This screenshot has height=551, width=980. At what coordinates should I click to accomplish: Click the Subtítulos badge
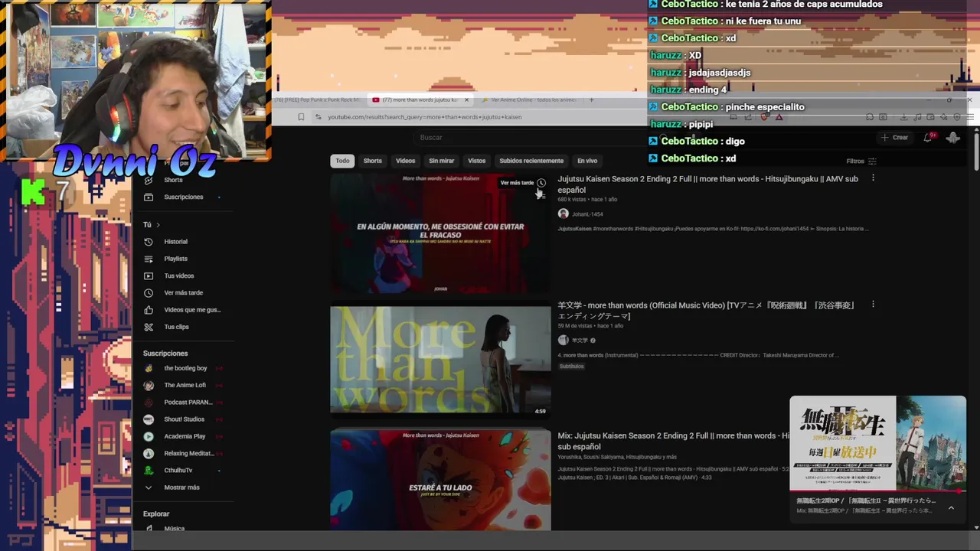pyautogui.click(x=571, y=367)
